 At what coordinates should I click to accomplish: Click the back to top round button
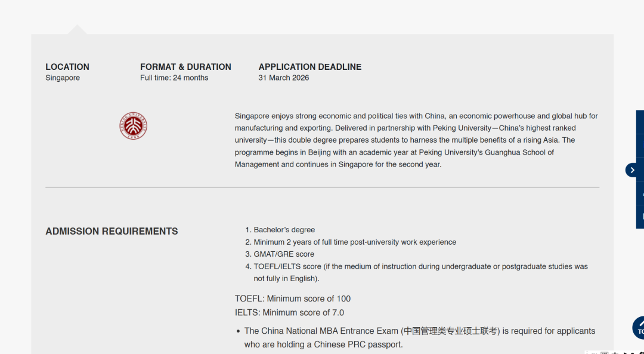pyautogui.click(x=639, y=328)
